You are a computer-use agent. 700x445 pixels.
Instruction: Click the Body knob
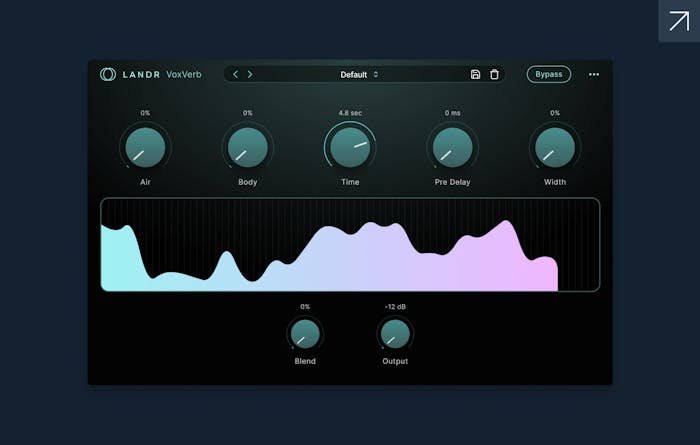pyautogui.click(x=248, y=147)
